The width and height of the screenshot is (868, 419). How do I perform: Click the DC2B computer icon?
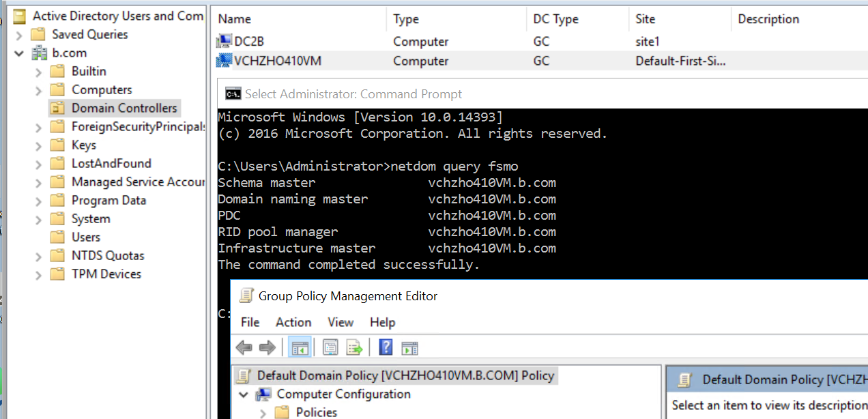224,42
